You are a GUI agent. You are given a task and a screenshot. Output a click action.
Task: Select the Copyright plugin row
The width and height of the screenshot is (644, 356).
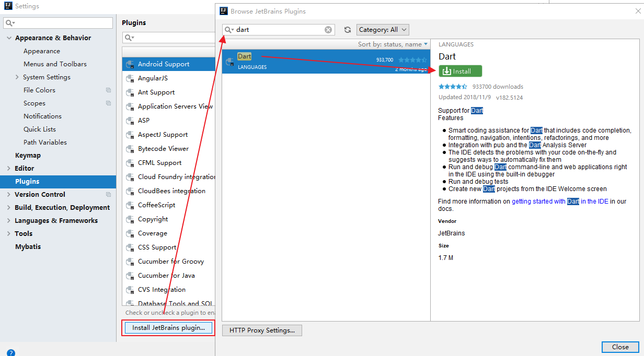pos(168,219)
